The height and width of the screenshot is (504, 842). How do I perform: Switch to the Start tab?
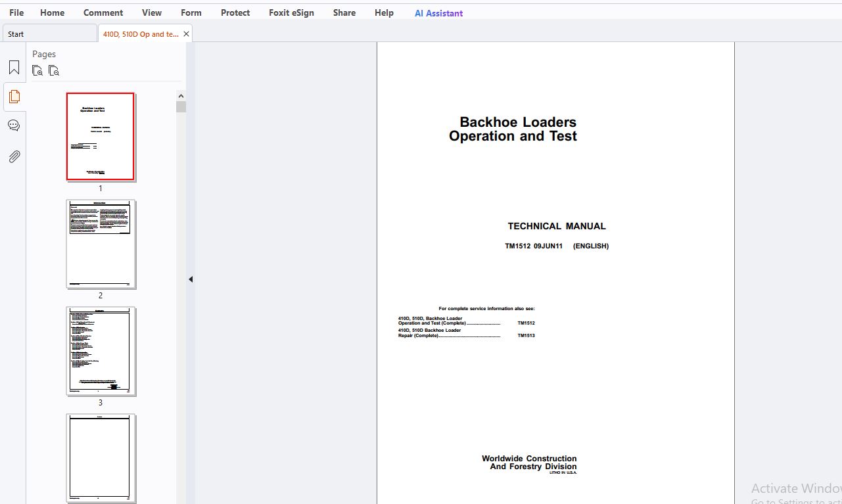click(x=49, y=34)
